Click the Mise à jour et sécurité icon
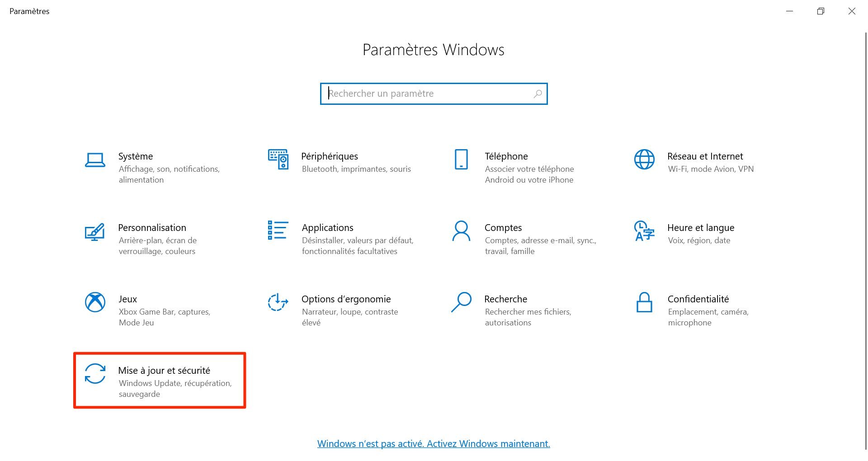This screenshot has height=461, width=868. click(95, 374)
